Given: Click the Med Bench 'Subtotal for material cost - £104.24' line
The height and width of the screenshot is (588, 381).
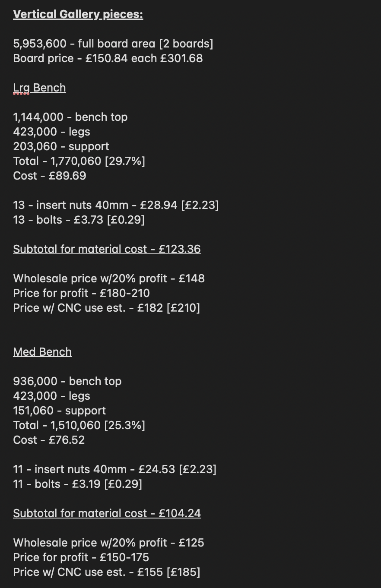Looking at the screenshot, I should coord(107,514).
